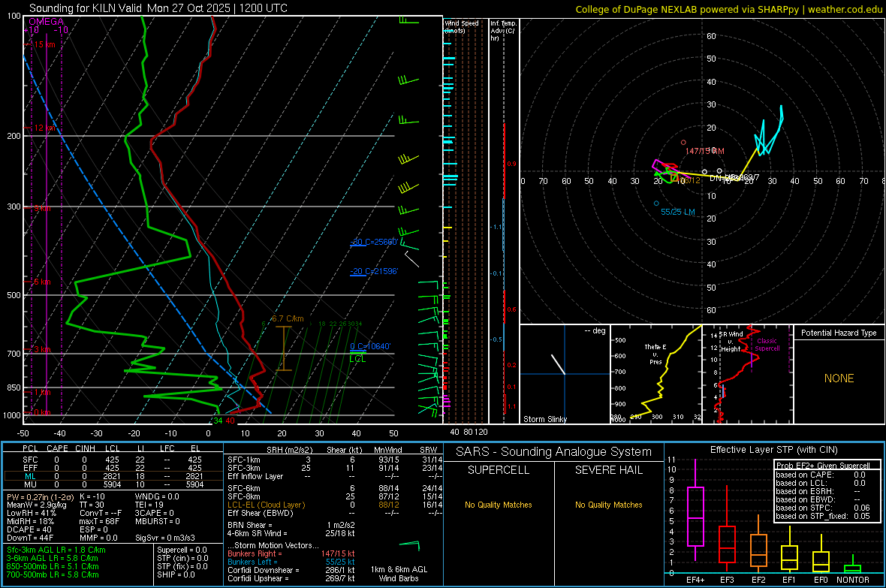This screenshot has height=588, width=886.
Task: Click the 'SigSvr = 0 m3/s3' value
Action: point(165,538)
